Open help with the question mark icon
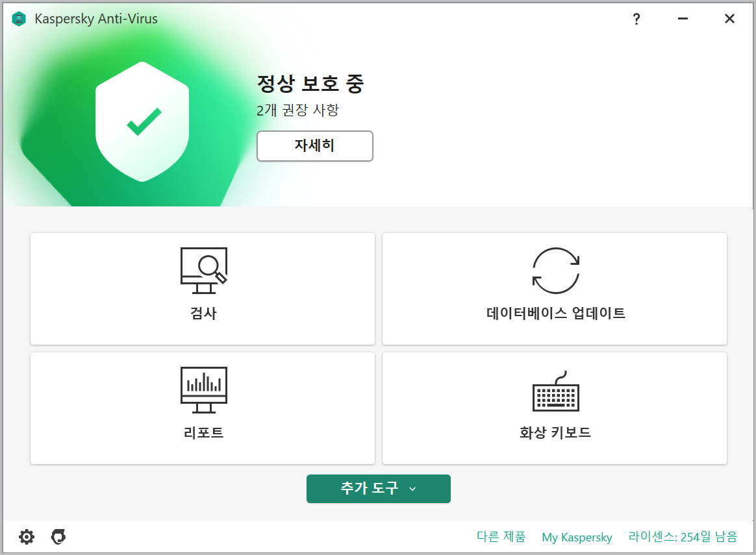This screenshot has height=555, width=756. point(636,19)
